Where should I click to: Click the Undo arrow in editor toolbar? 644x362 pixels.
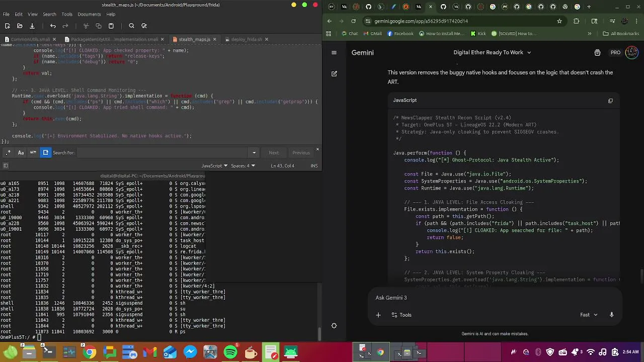pyautogui.click(x=53, y=26)
